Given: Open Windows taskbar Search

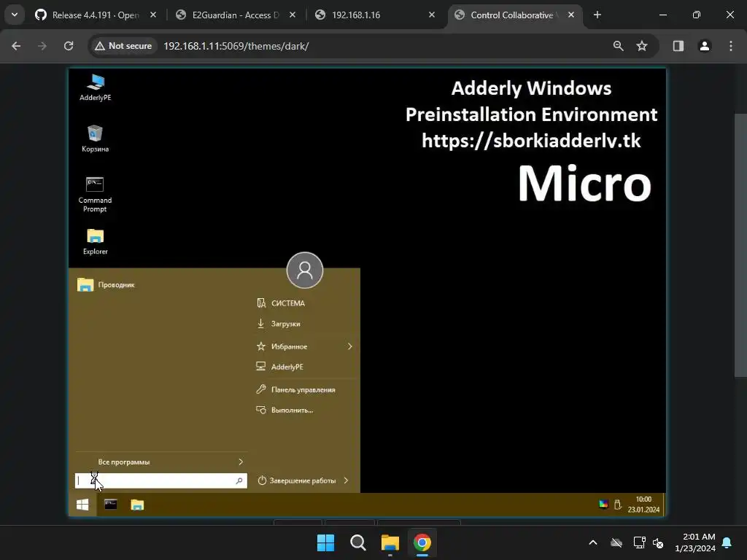Looking at the screenshot, I should 357,542.
